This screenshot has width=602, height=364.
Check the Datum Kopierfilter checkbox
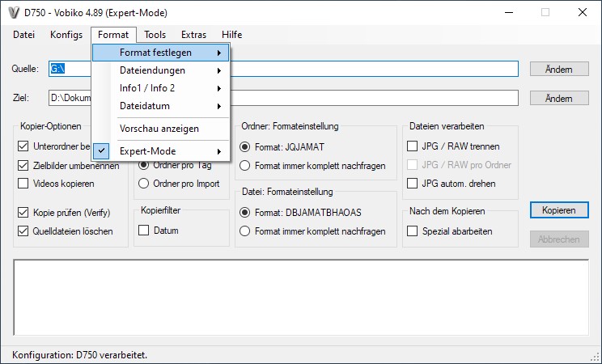(144, 231)
